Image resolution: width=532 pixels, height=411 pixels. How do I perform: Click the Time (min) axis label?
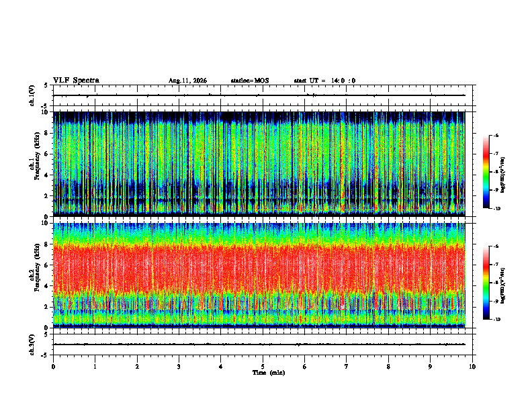[x=269, y=373]
